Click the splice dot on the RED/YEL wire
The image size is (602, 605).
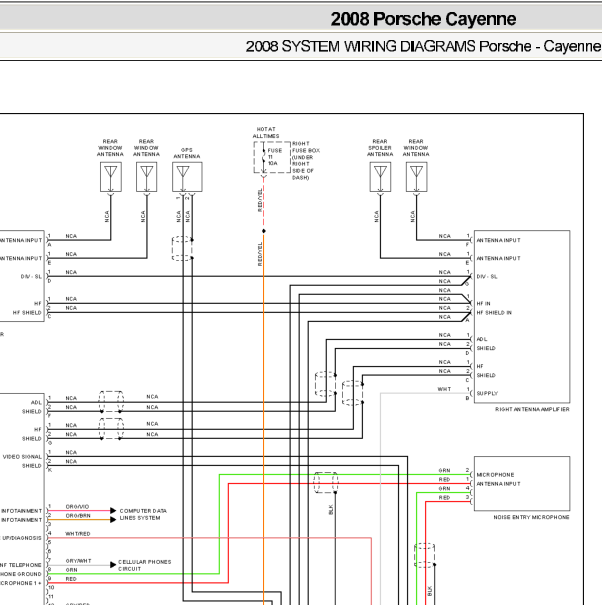click(264, 231)
